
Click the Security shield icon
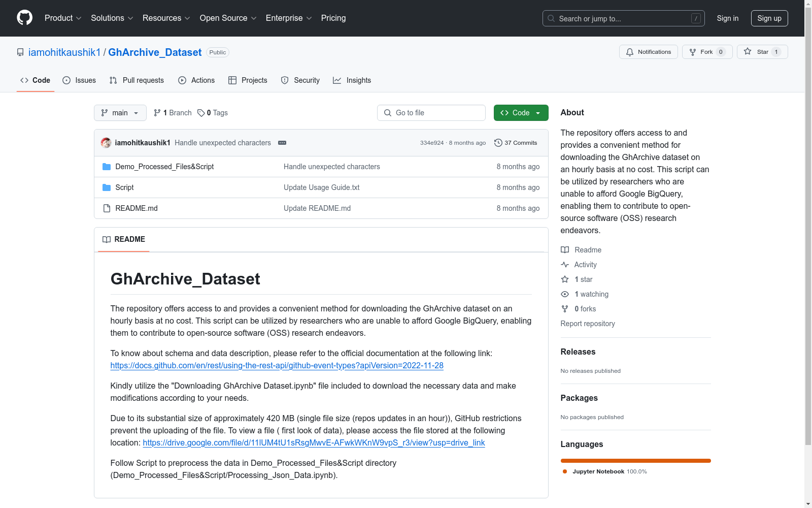(285, 80)
